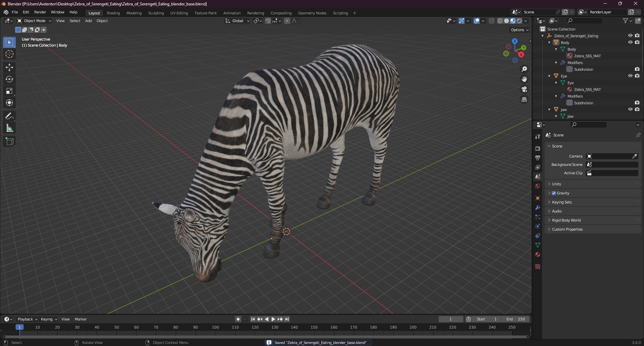Open the Object Mode dropdown

34,21
